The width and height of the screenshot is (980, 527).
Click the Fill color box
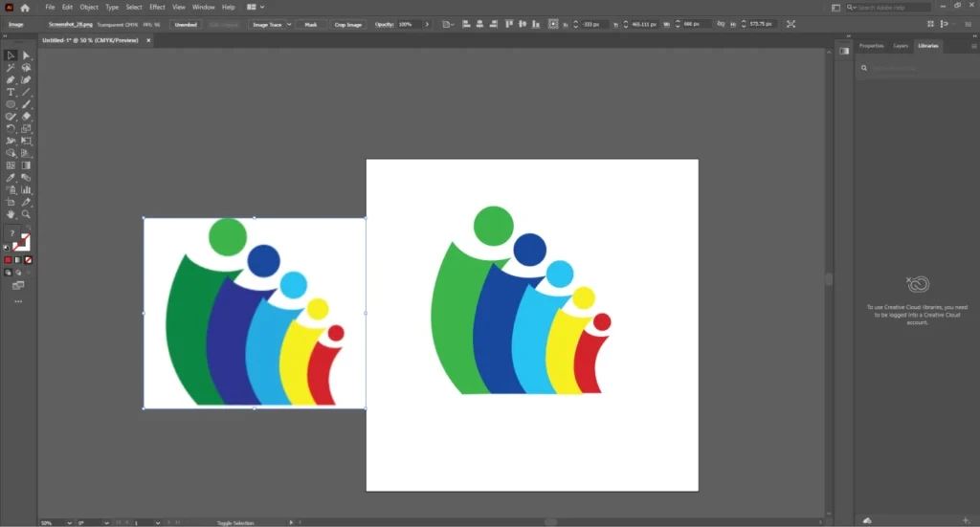tap(11, 233)
